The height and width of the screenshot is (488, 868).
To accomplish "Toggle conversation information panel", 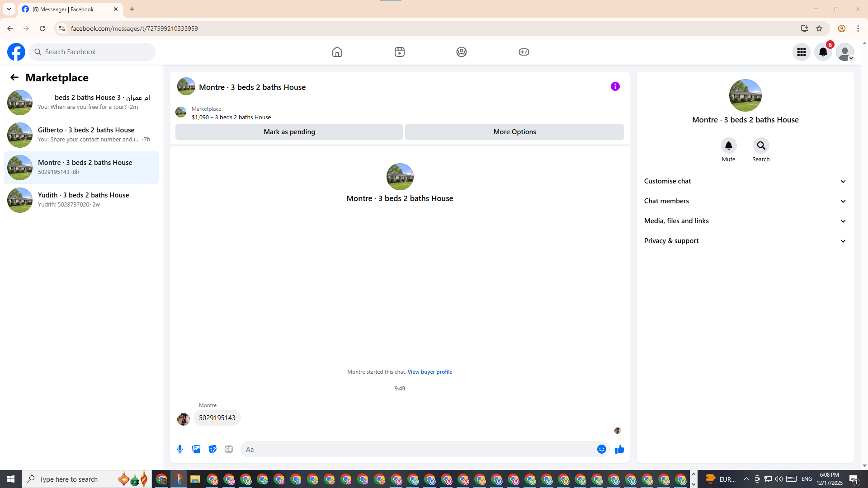I will 615,86.
